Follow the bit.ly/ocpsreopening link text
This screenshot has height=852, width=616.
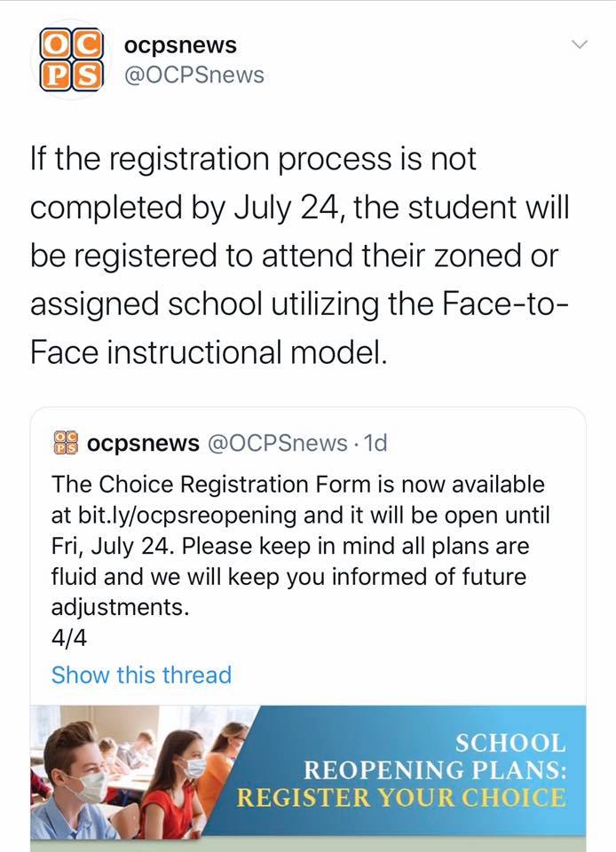coord(187,516)
